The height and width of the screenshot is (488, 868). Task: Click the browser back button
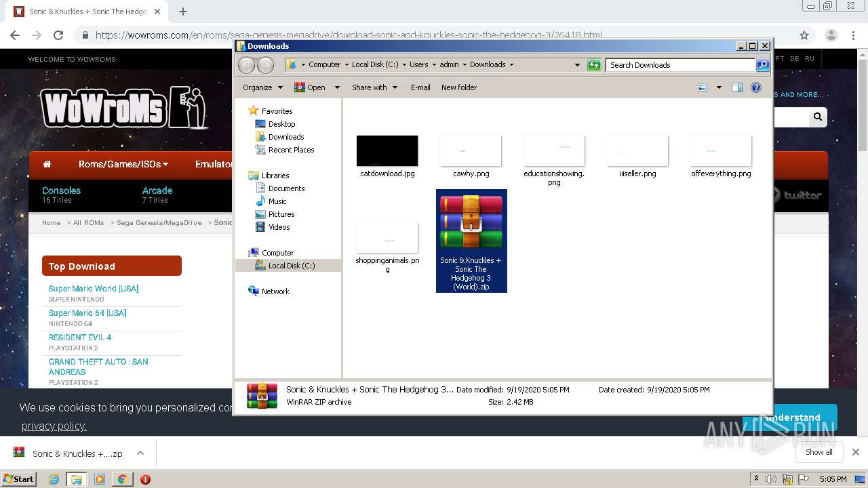15,35
